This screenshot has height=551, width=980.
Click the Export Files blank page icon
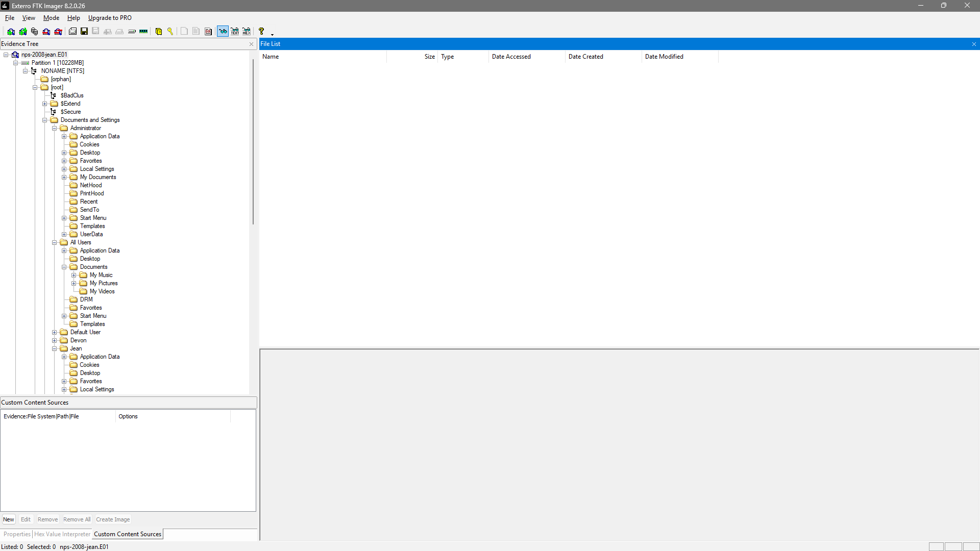click(x=184, y=32)
